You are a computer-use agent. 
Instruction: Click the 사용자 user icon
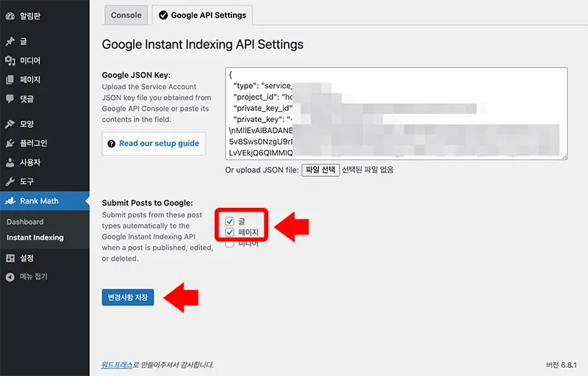[10, 162]
